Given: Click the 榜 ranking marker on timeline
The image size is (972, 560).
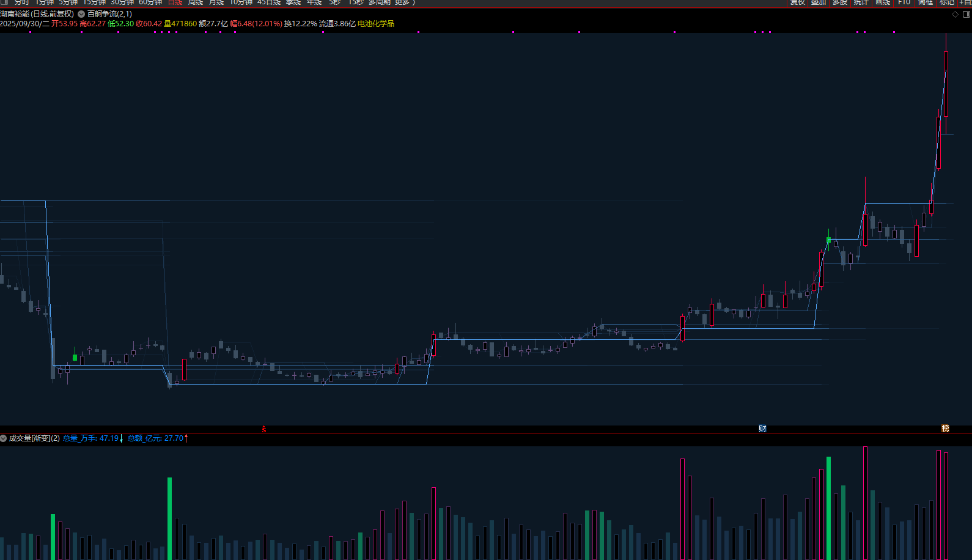Looking at the screenshot, I should click(x=945, y=429).
